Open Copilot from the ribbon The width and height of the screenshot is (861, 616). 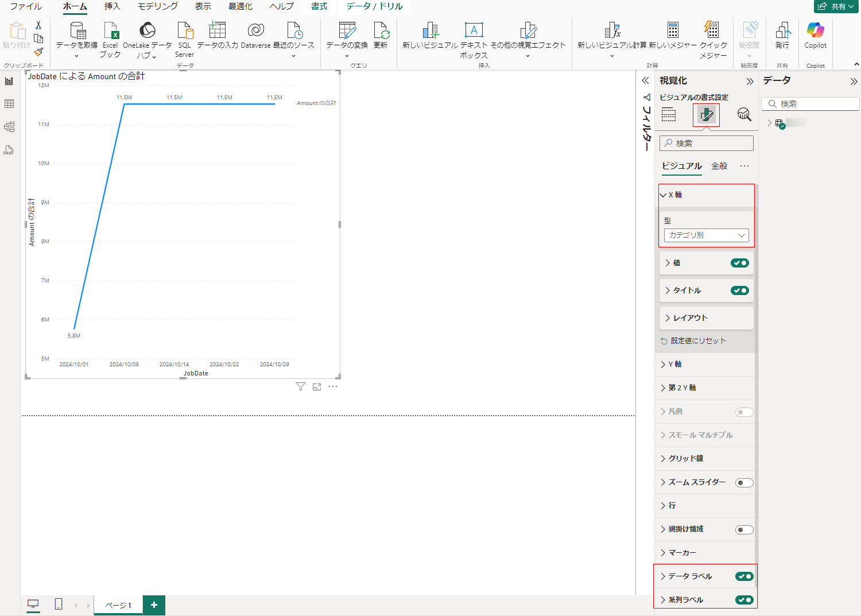815,32
